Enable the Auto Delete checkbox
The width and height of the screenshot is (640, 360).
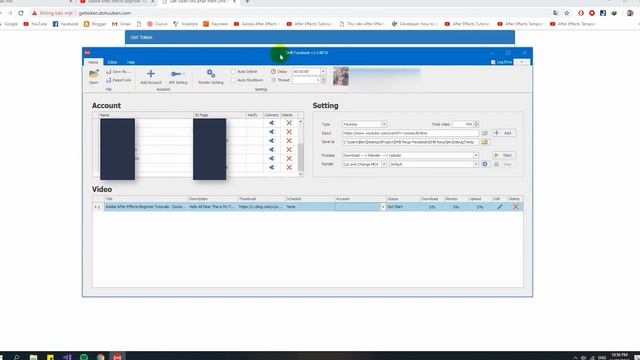click(234, 71)
